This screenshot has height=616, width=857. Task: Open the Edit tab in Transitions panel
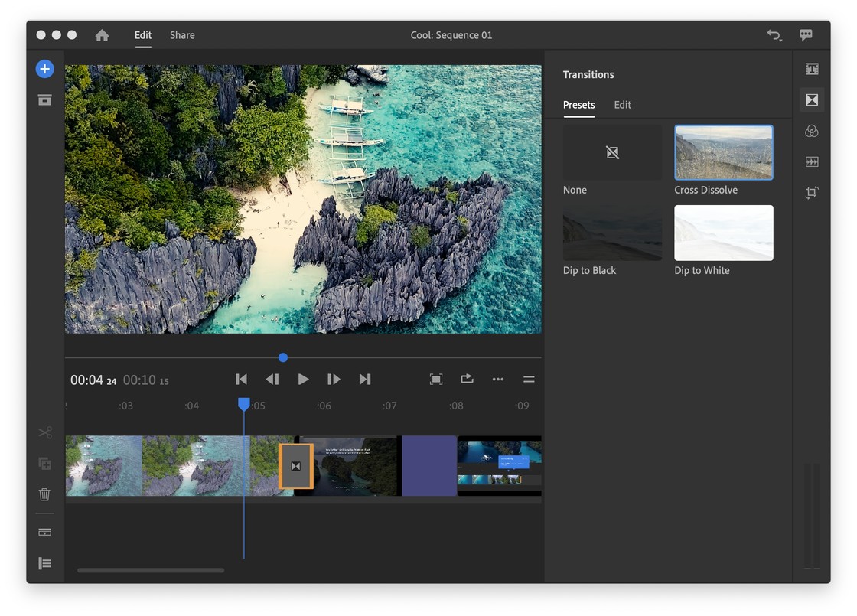[x=622, y=104]
